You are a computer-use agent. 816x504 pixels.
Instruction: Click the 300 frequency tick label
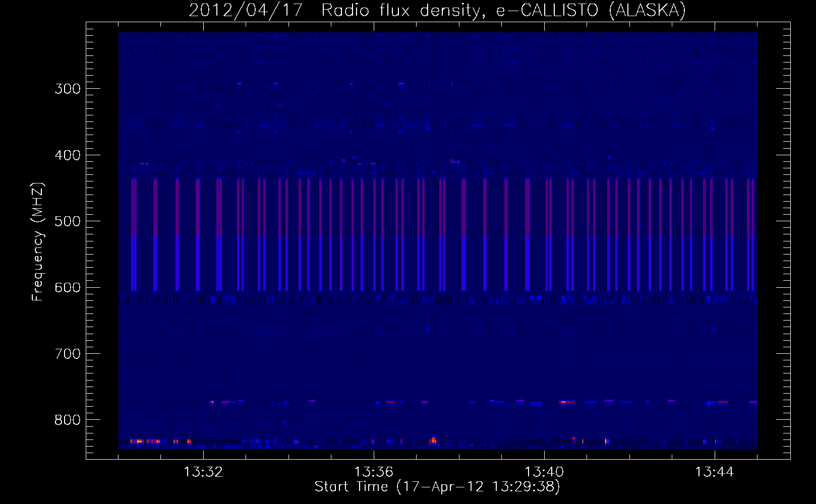pyautogui.click(x=68, y=89)
